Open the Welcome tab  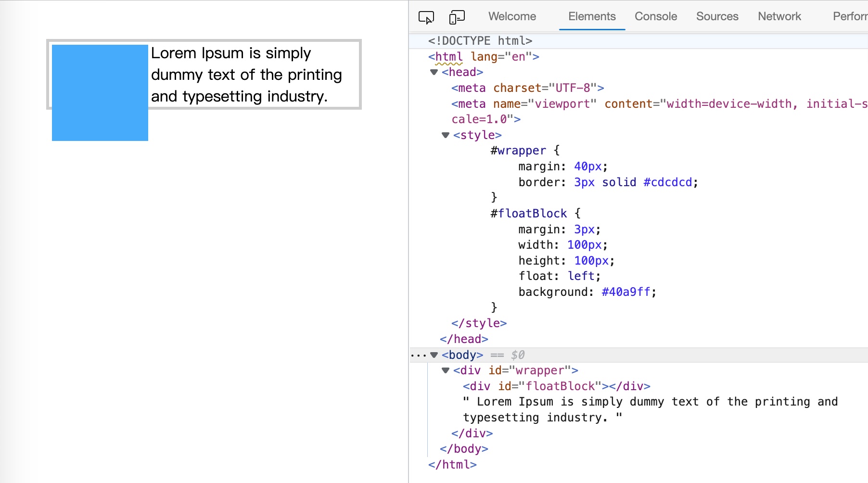coord(512,16)
